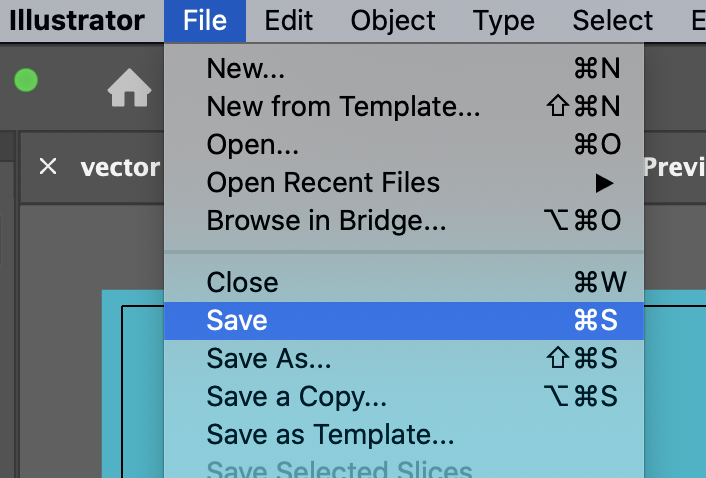The image size is (706, 478).
Task: Select the highlighted Save item
Action: 404,320
